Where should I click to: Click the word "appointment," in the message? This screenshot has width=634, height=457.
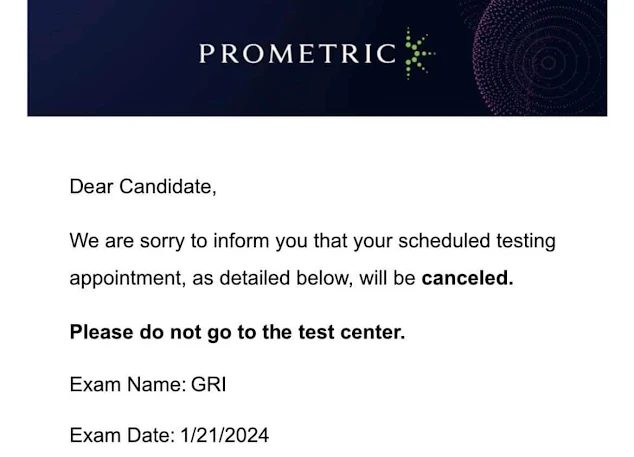(x=128, y=279)
